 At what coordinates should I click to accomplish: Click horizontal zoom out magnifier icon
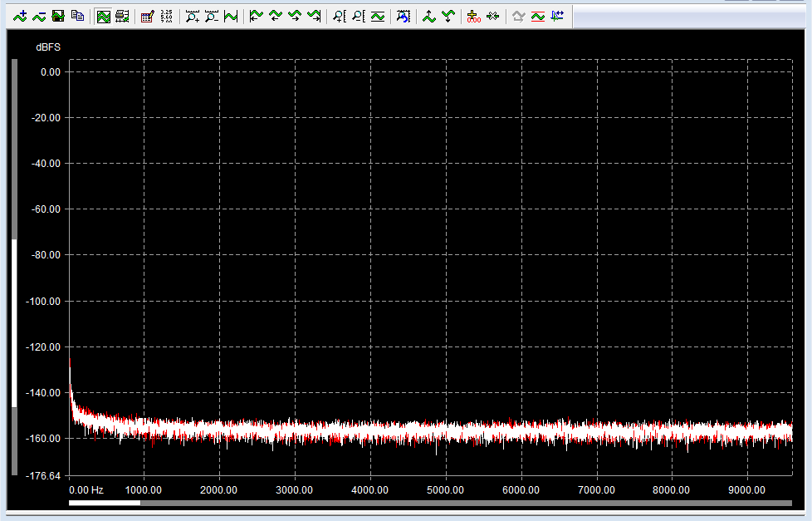tap(211, 17)
